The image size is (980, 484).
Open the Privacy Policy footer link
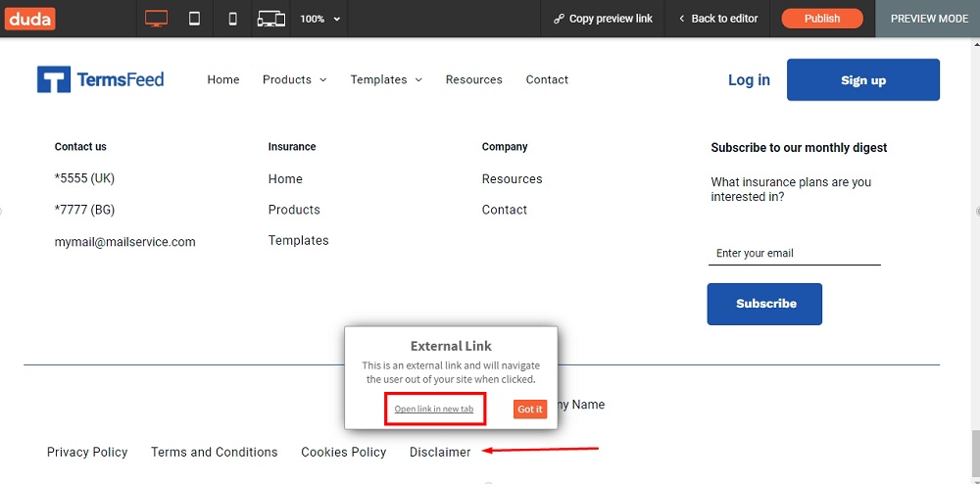point(87,452)
